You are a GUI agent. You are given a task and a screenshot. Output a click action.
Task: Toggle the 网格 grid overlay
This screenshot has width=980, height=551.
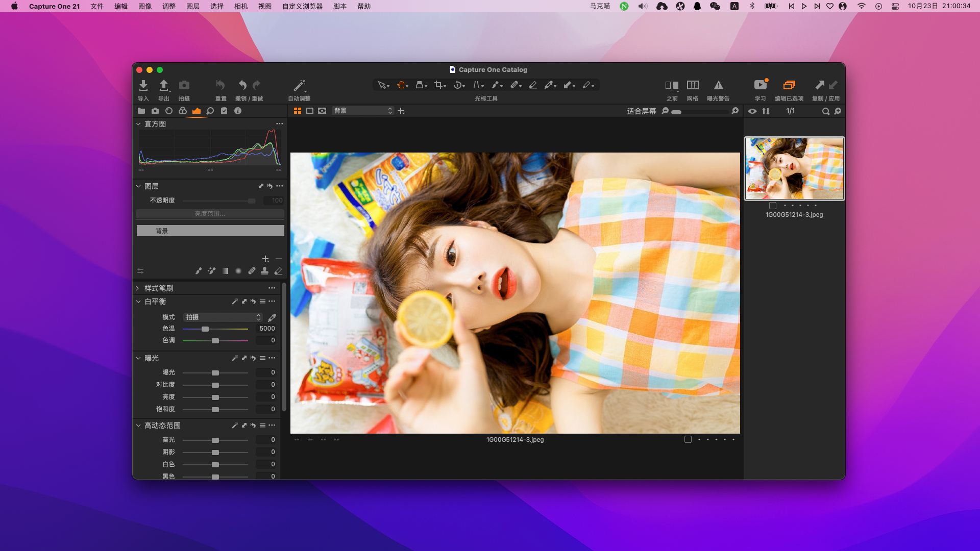(693, 88)
